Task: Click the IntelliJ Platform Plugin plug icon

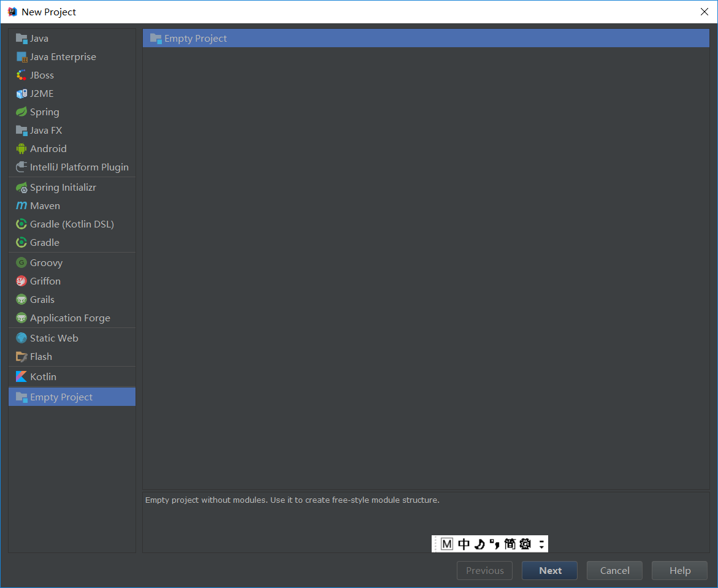Action: pyautogui.click(x=21, y=167)
